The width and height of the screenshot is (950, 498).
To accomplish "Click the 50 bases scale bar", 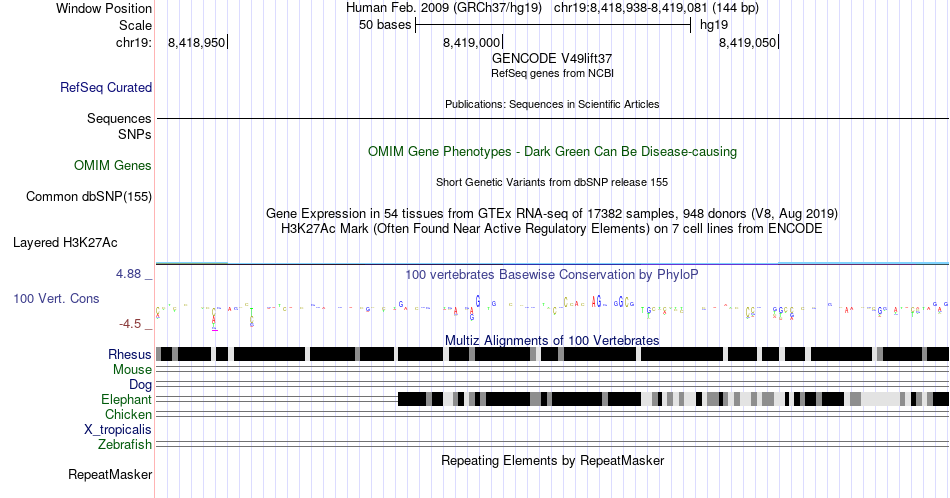I will coord(553,25).
